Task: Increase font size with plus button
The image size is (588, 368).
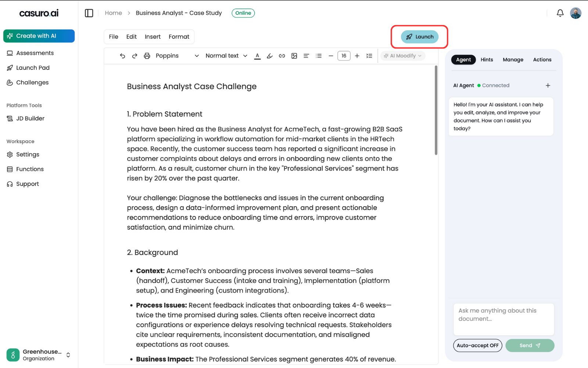Action: point(357,56)
